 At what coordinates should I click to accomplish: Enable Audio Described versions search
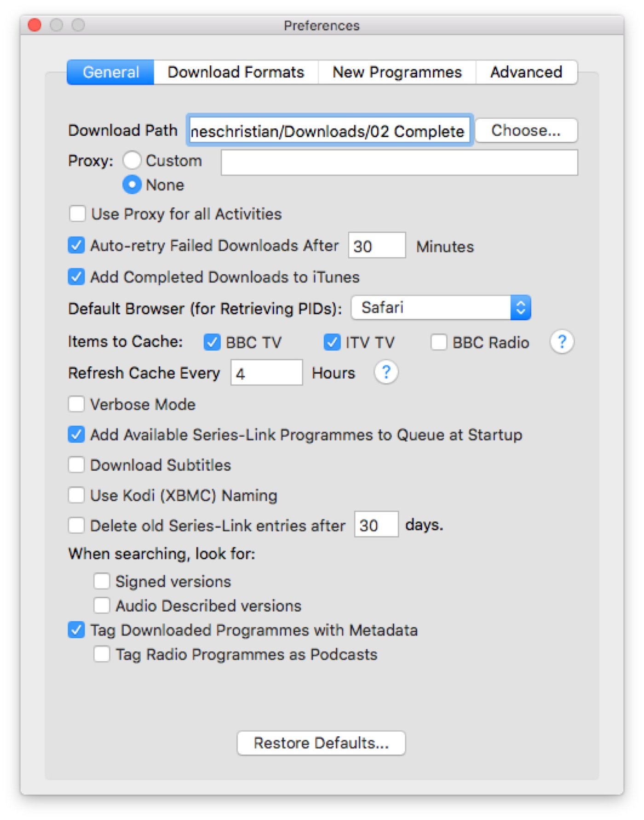(x=102, y=605)
